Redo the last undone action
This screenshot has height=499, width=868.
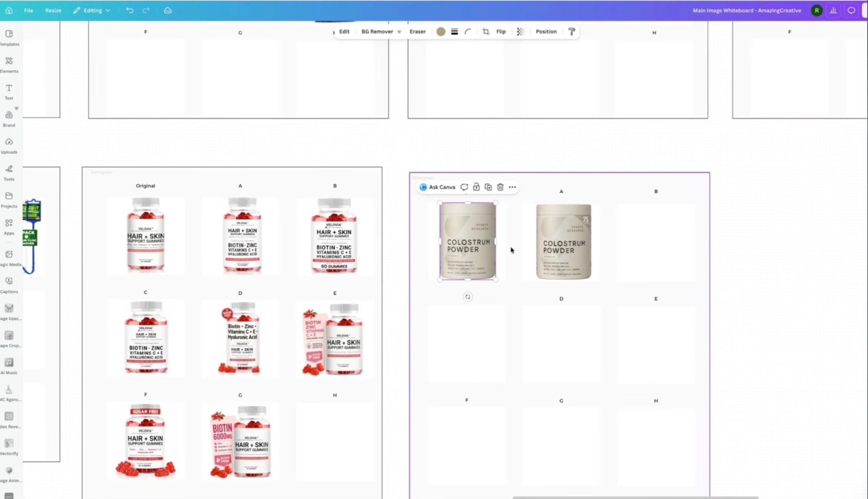[146, 11]
